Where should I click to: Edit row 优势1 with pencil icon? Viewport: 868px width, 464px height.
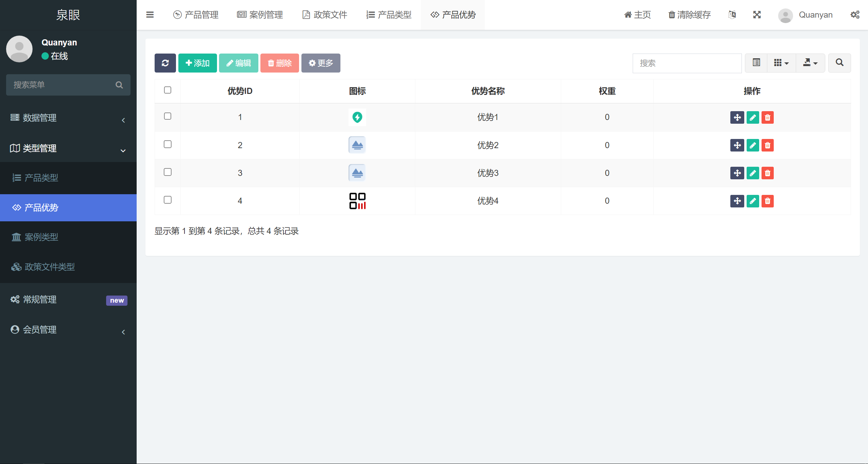pyautogui.click(x=753, y=118)
